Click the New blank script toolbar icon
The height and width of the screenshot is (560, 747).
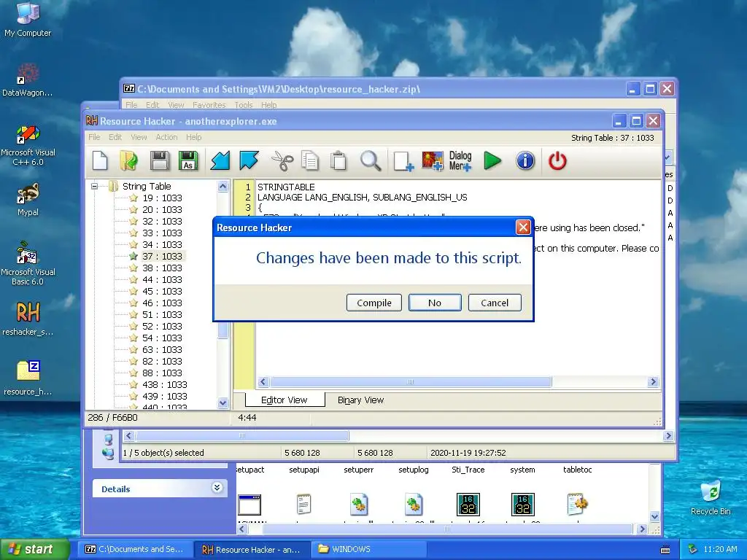[x=100, y=160]
